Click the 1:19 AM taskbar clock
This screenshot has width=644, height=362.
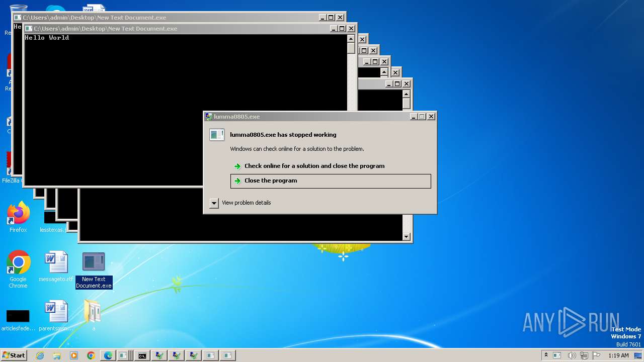618,355
